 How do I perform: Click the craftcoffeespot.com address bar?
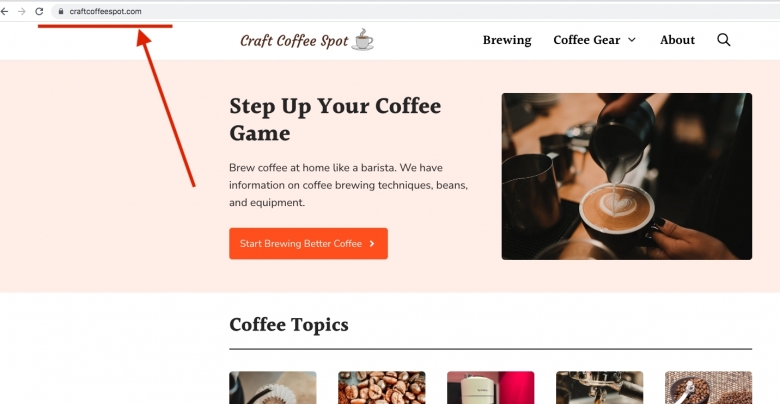(x=415, y=11)
